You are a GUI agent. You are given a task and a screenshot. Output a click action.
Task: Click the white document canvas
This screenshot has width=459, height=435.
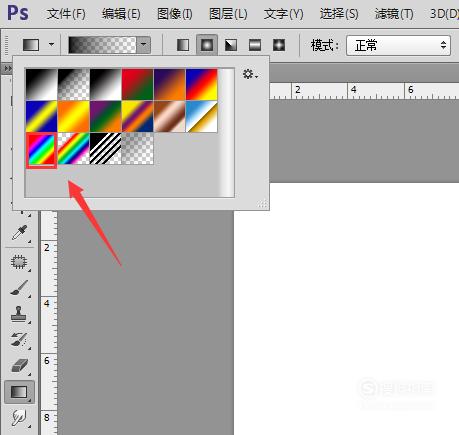pos(346,309)
